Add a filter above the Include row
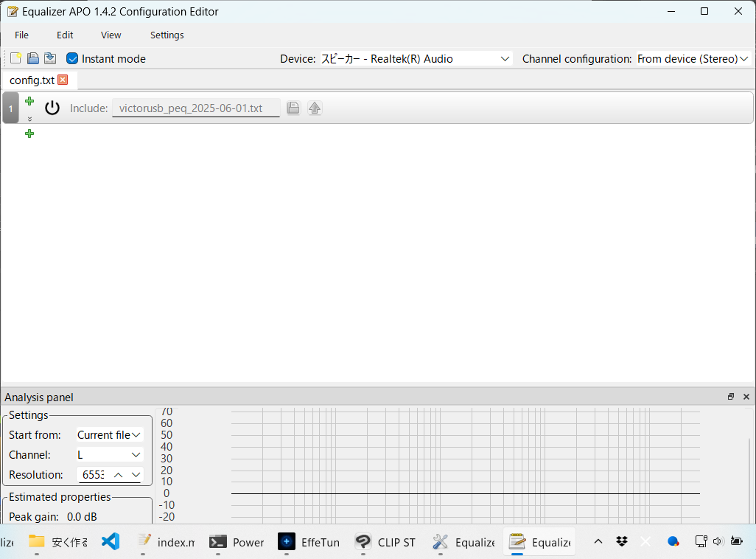 coord(29,101)
